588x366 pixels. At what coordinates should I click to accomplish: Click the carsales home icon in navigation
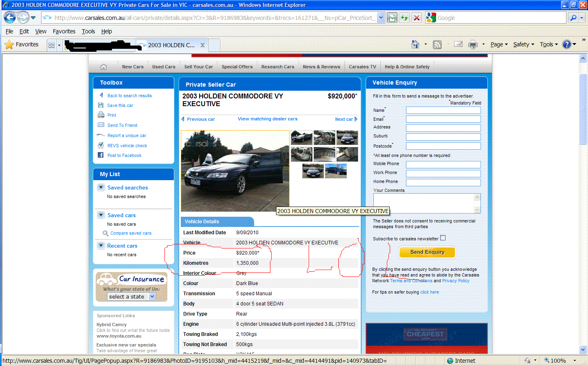[103, 67]
